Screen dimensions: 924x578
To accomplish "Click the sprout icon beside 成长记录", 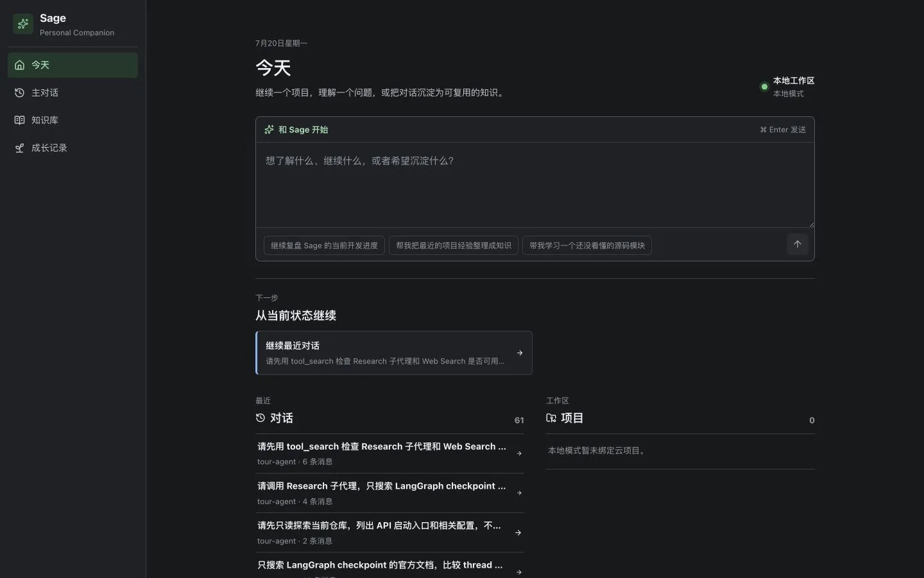I will point(20,148).
